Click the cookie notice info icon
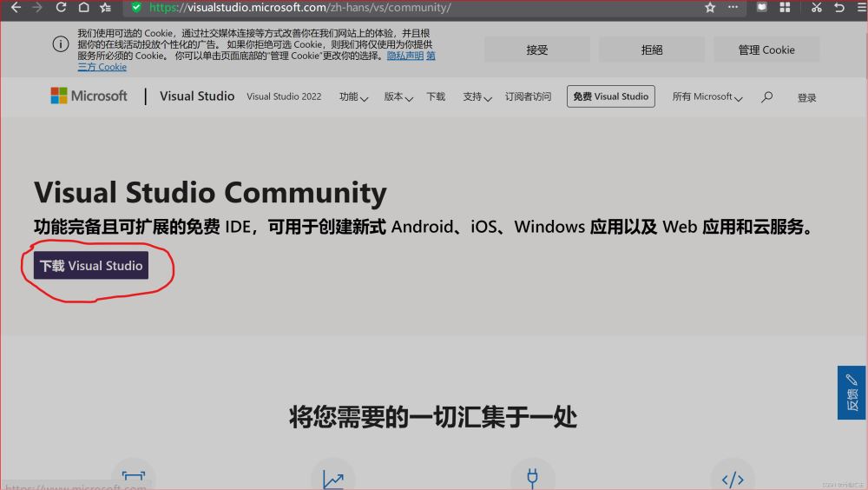 [61, 44]
